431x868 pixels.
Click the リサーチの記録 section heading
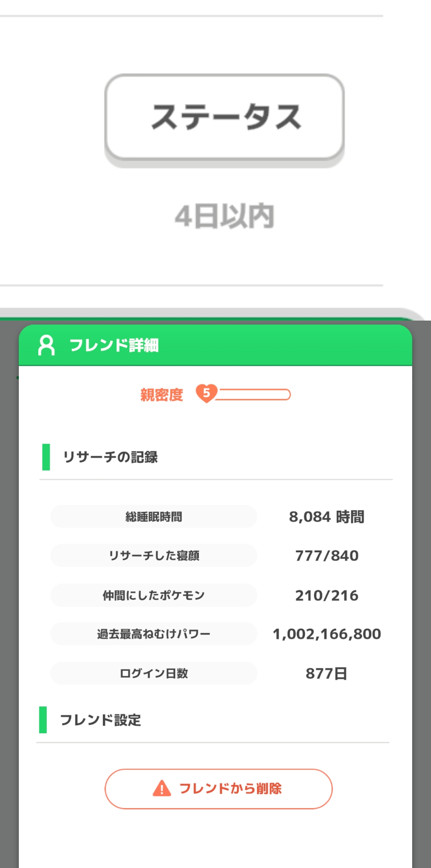pos(110,457)
